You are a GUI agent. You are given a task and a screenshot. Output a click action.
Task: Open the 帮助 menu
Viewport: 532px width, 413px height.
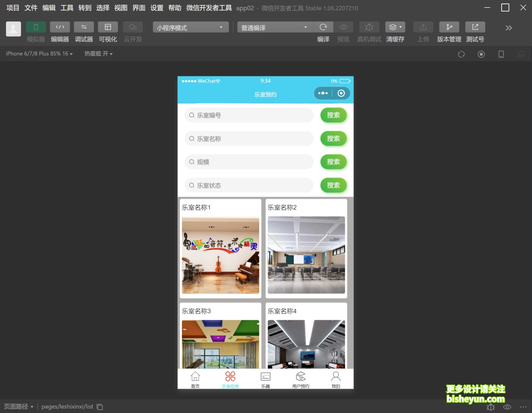click(x=175, y=8)
